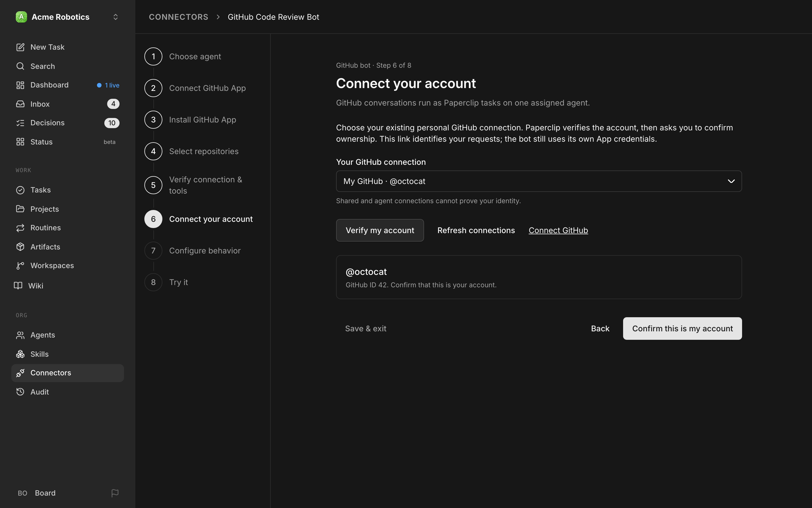This screenshot has width=812, height=508.
Task: Click the Wiki book icon
Action: click(18, 286)
